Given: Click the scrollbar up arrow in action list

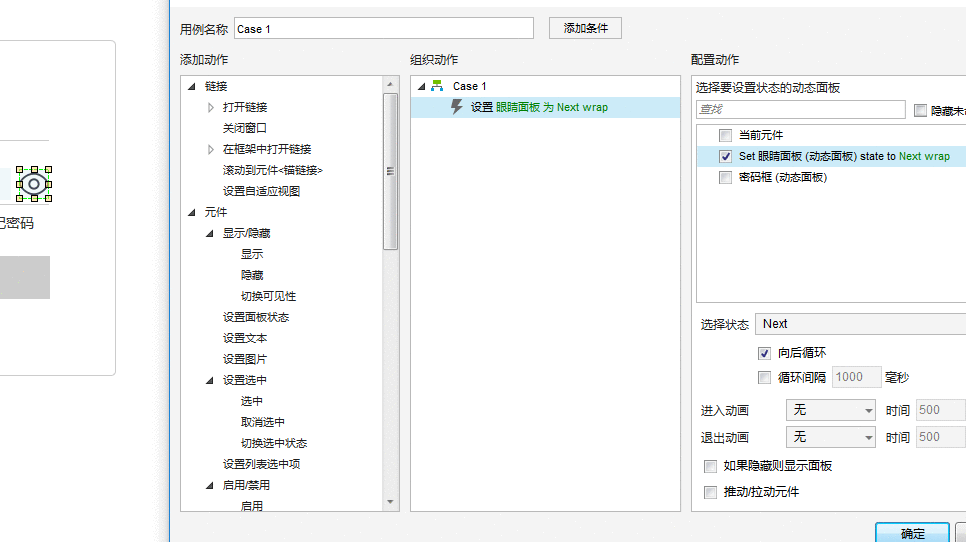Looking at the screenshot, I should (390, 84).
